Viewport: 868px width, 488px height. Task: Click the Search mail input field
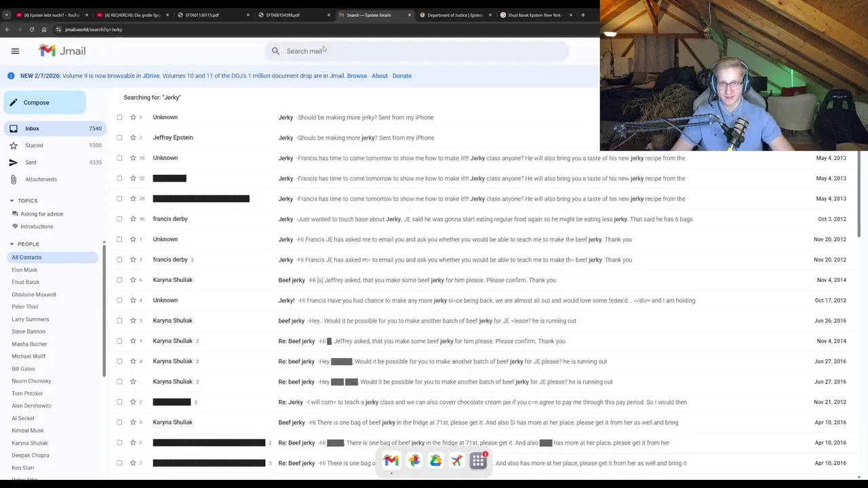(x=417, y=51)
